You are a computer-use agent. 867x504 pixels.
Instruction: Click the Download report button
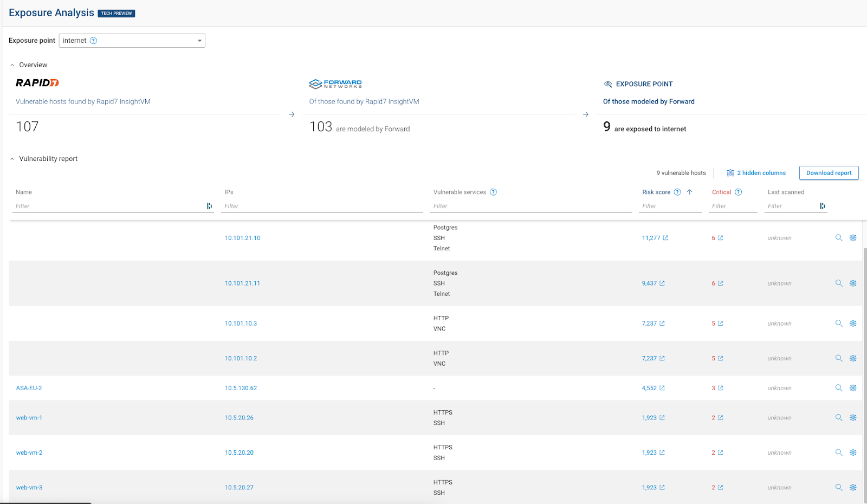[x=829, y=173]
